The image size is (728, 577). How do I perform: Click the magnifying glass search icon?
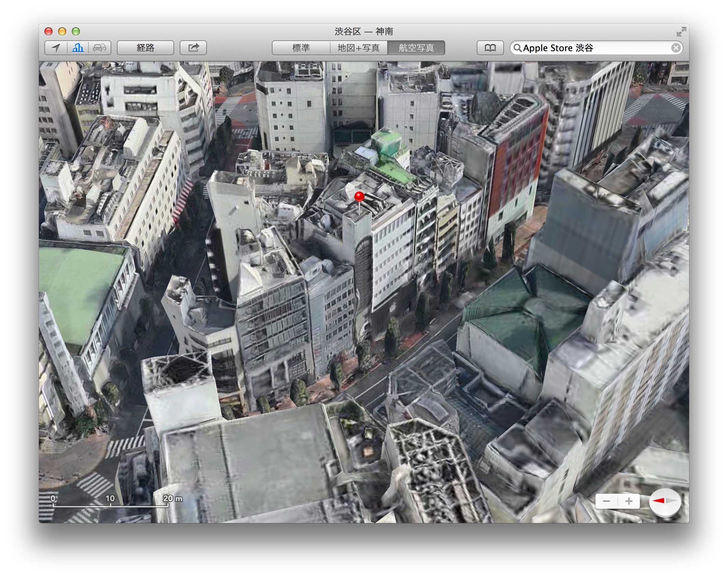[x=517, y=48]
